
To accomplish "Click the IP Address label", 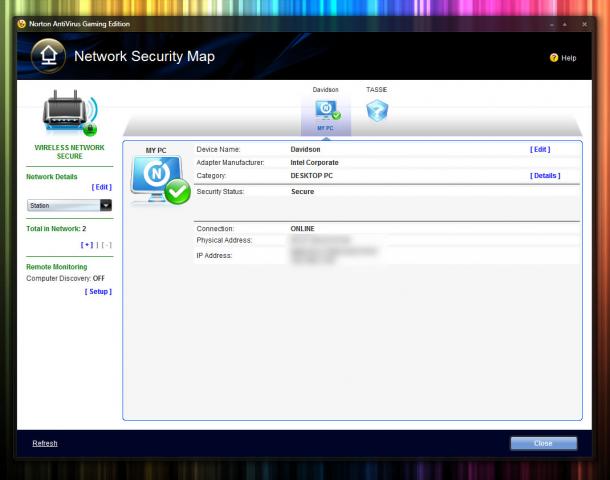I will 214,256.
